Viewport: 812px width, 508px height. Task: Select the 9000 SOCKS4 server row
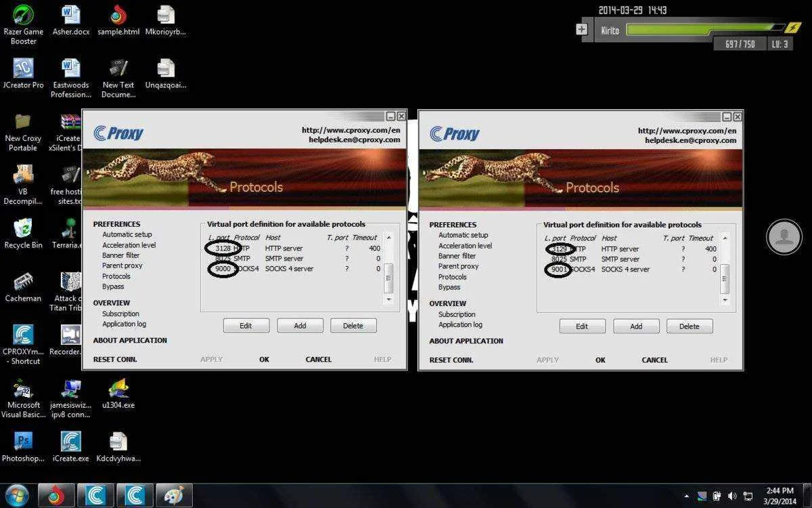[x=294, y=269]
